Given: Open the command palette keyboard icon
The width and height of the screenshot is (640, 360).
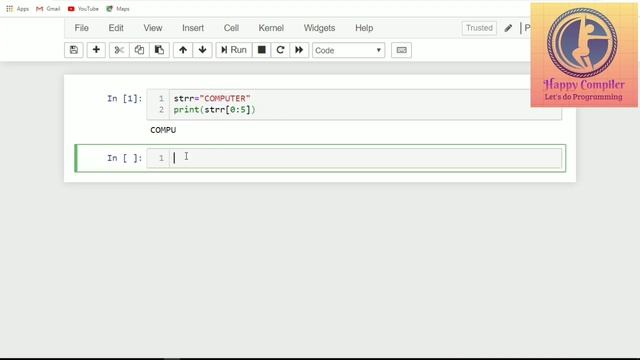Looking at the screenshot, I should coord(401,50).
